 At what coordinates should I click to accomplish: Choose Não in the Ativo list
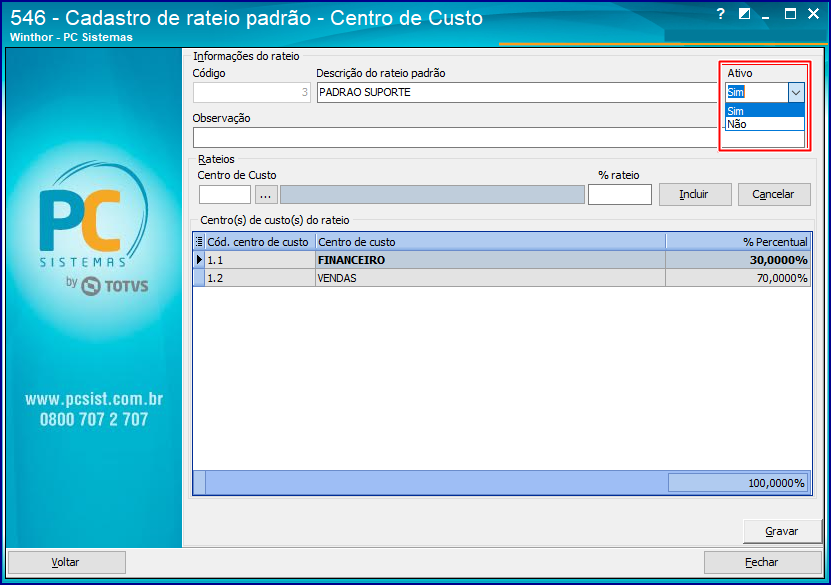(764, 124)
